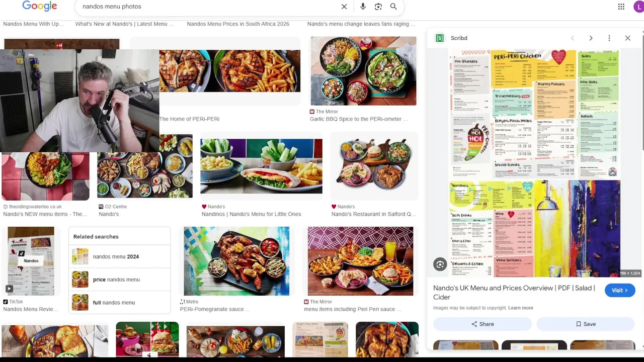This screenshot has height=362, width=644.
Task: Share the Nando's UK Menu image
Action: click(482, 324)
